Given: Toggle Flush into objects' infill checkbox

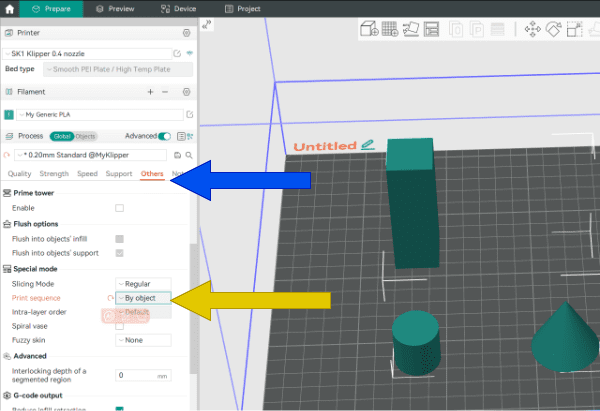Looking at the screenshot, I should (x=119, y=239).
